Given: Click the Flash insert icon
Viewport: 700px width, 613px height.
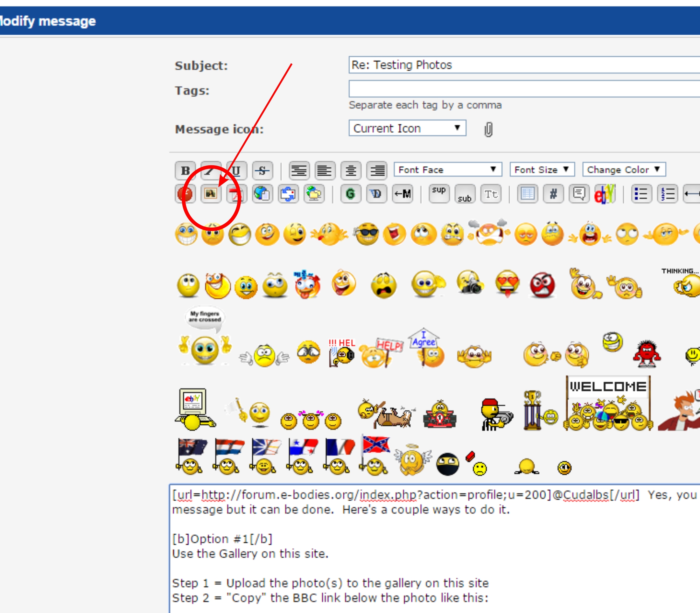Looking at the screenshot, I should tap(185, 194).
